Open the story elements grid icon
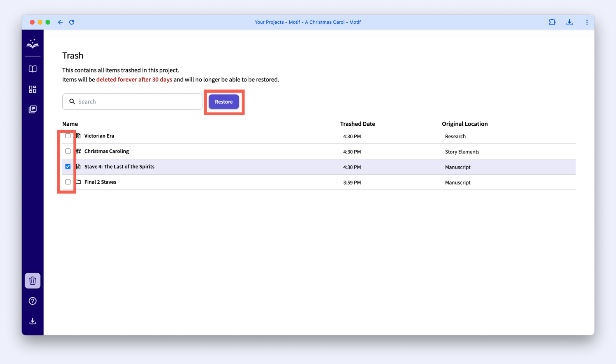 tap(33, 89)
